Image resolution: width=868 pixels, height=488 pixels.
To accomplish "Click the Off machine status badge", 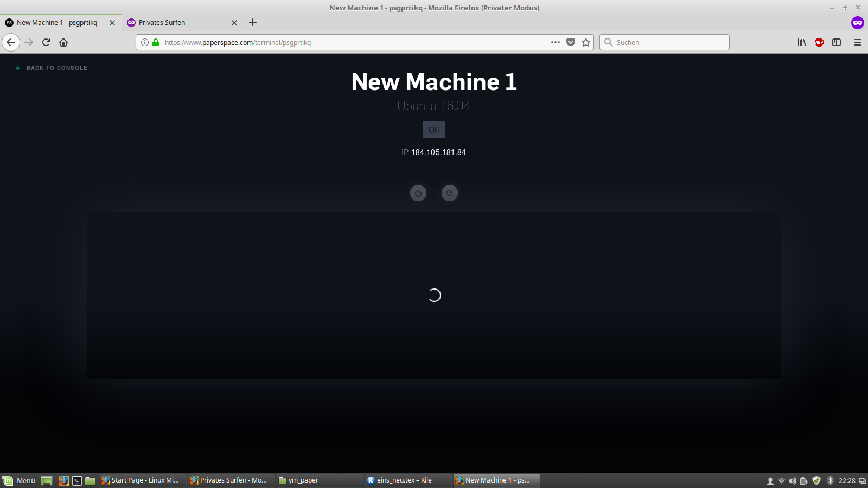I will tap(434, 130).
